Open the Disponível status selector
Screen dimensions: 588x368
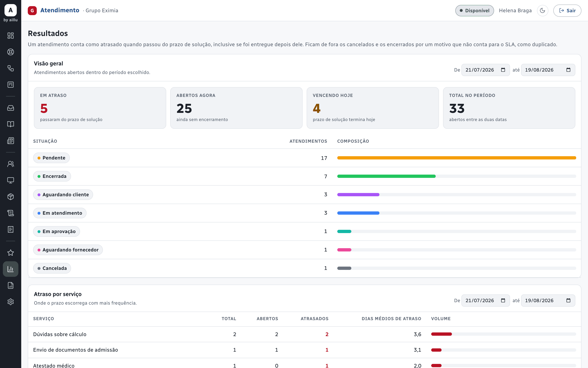click(x=474, y=10)
